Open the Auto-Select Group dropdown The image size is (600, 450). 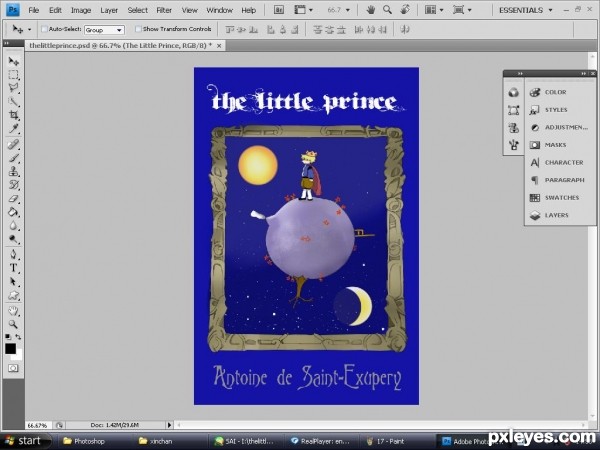click(104, 30)
